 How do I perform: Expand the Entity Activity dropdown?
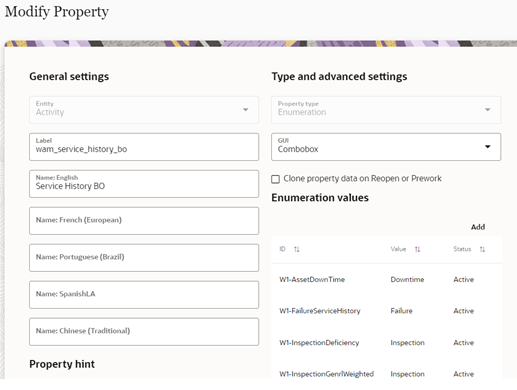[x=144, y=110]
